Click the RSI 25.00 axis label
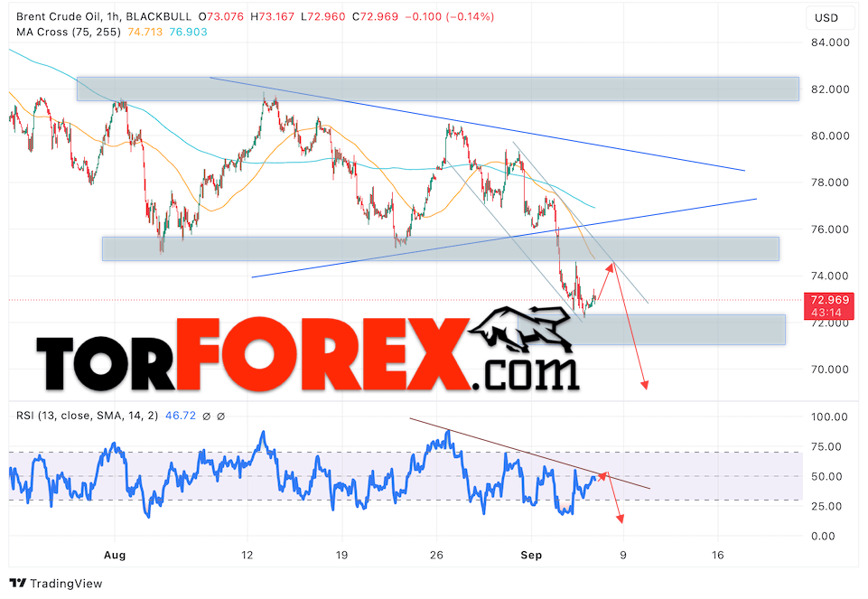This screenshot has height=599, width=868. [826, 507]
